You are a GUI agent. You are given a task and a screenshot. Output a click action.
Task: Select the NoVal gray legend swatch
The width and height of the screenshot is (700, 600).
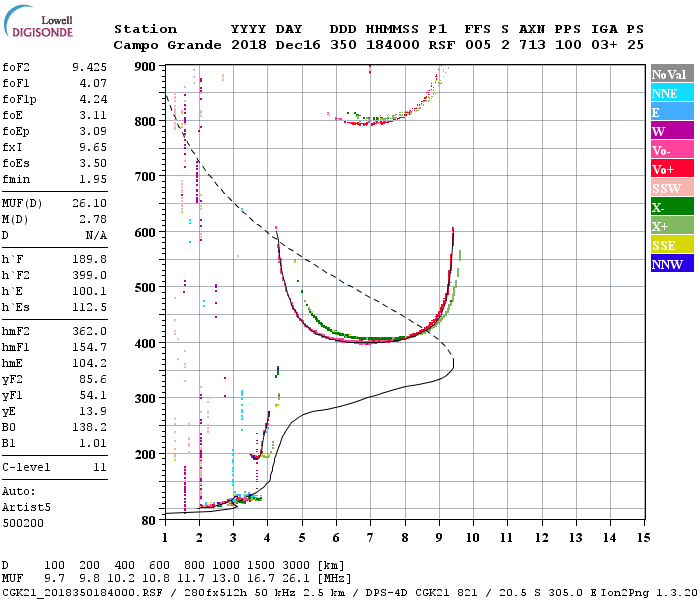click(x=672, y=74)
